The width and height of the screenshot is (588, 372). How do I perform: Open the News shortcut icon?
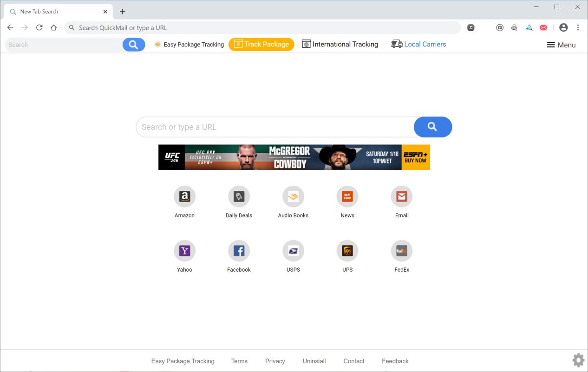point(347,197)
